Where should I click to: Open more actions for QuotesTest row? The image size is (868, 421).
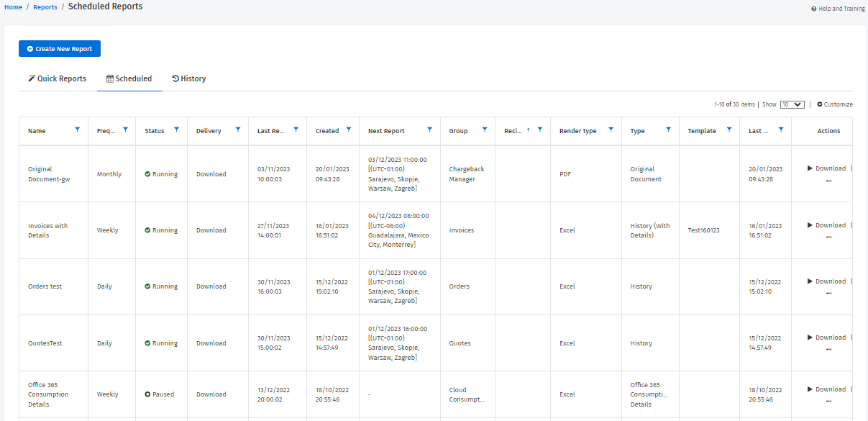click(828, 350)
